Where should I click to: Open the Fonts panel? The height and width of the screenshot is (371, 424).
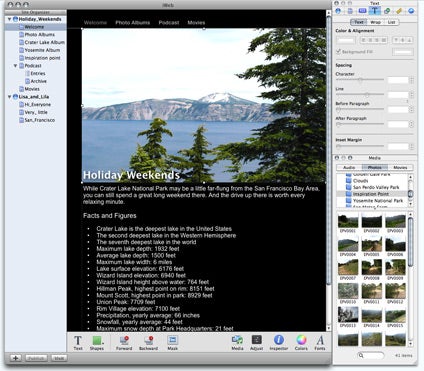click(x=320, y=343)
